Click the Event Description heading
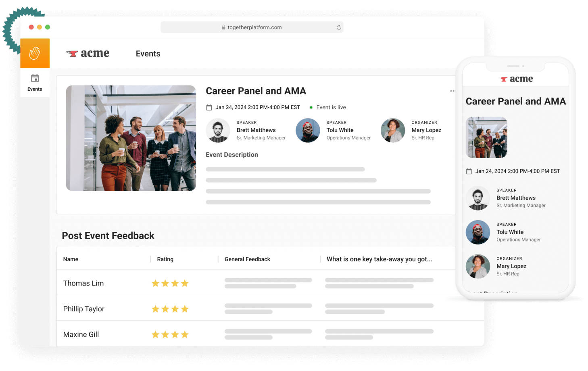The width and height of the screenshot is (588, 371). 232,155
